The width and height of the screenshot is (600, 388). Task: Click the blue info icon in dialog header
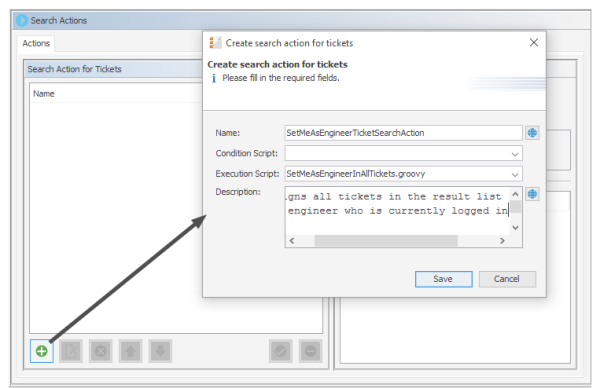click(214, 78)
